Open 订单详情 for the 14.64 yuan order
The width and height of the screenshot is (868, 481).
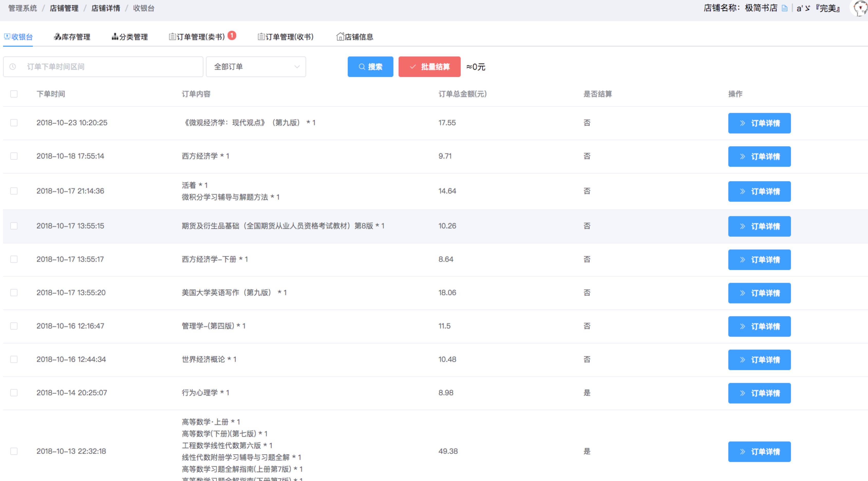click(759, 191)
